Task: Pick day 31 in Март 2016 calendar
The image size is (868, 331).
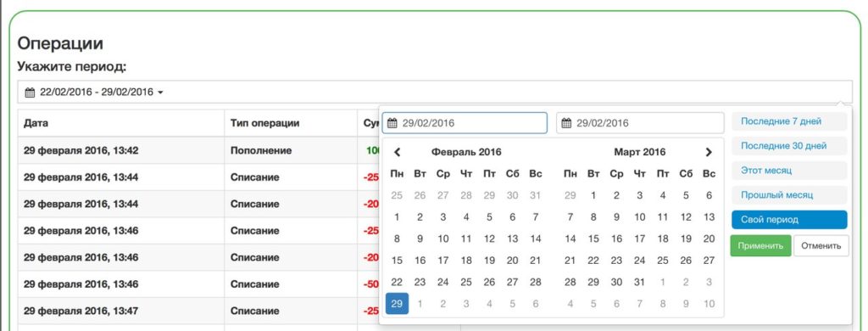Action: [639, 282]
